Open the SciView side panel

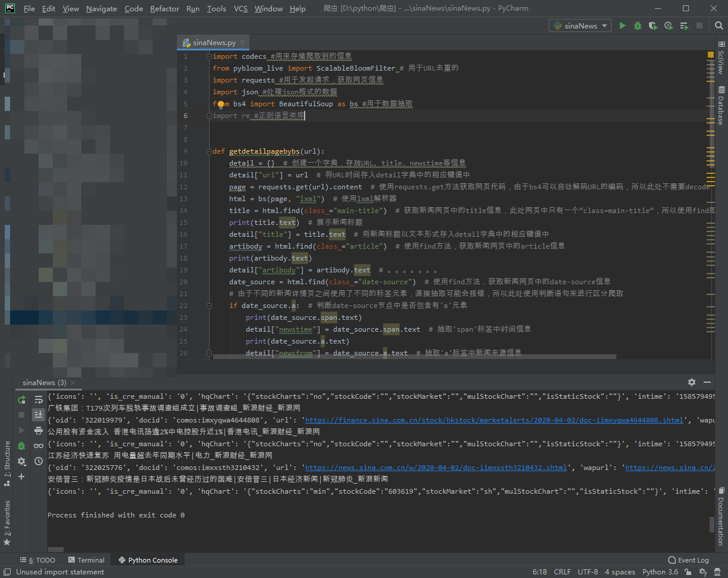(721, 58)
